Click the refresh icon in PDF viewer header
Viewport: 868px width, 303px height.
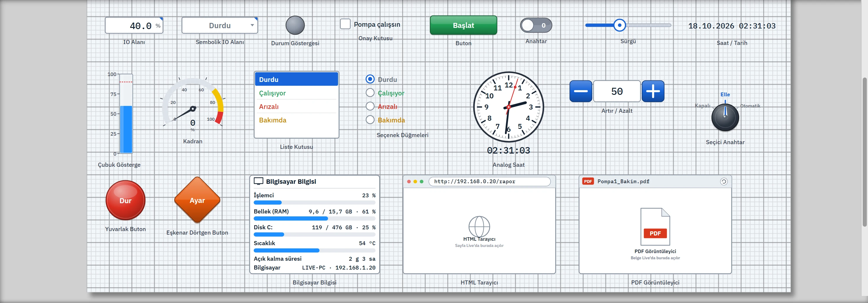point(723,181)
